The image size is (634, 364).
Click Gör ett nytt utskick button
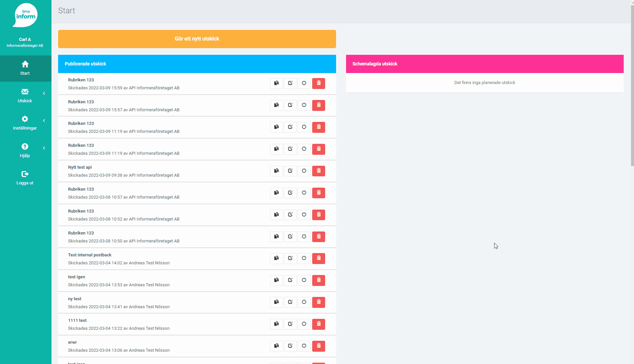point(197,39)
